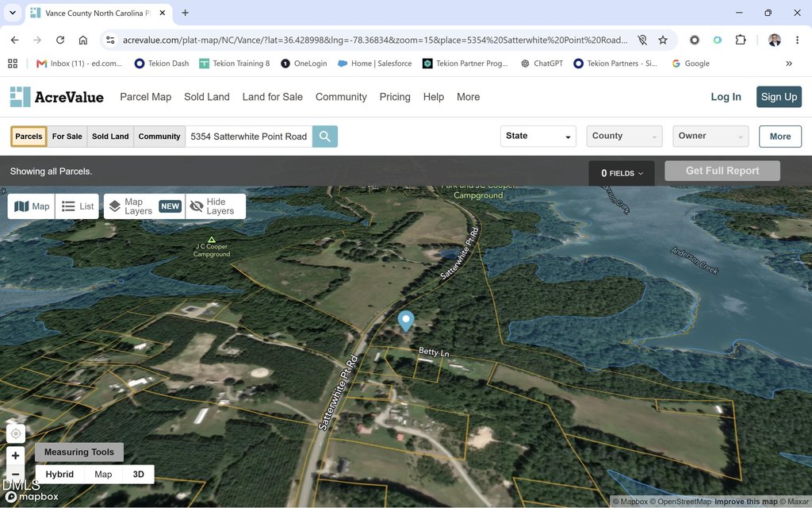
Task: Open Home | Salesforce bookmark
Action: point(374,63)
